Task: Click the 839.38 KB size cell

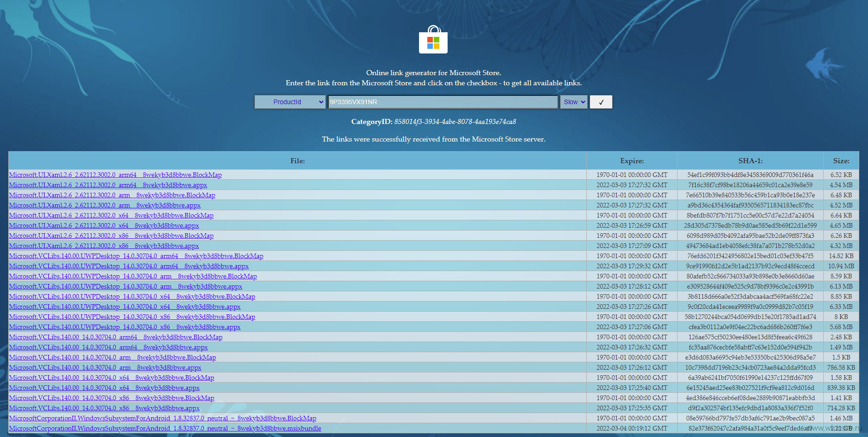Action: tap(841, 388)
